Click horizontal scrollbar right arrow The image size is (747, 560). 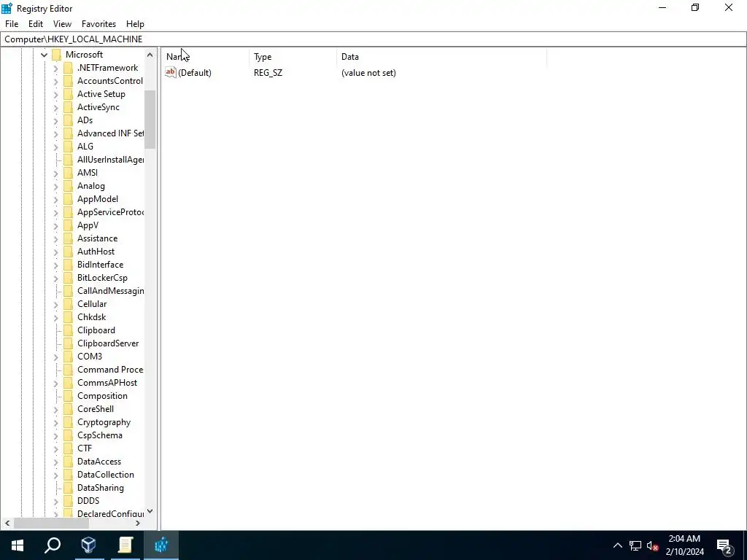[x=138, y=523]
